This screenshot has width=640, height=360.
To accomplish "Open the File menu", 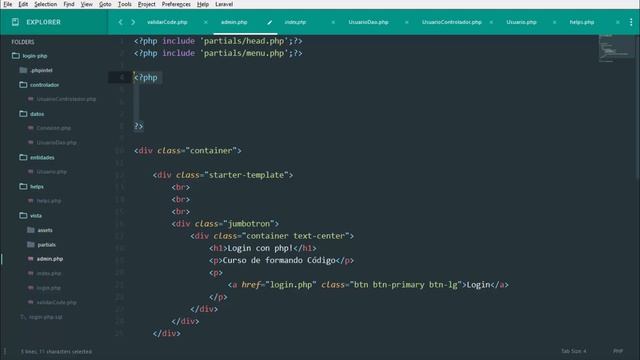I will 8,4.
